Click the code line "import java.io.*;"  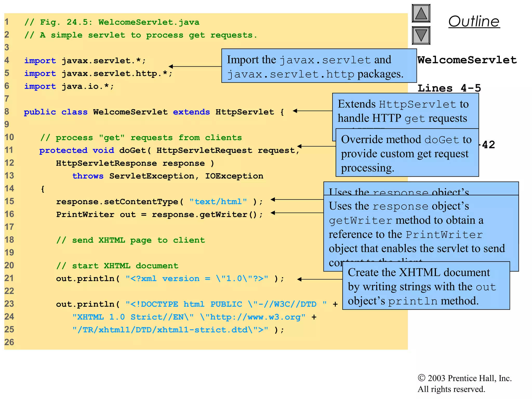[69, 86]
